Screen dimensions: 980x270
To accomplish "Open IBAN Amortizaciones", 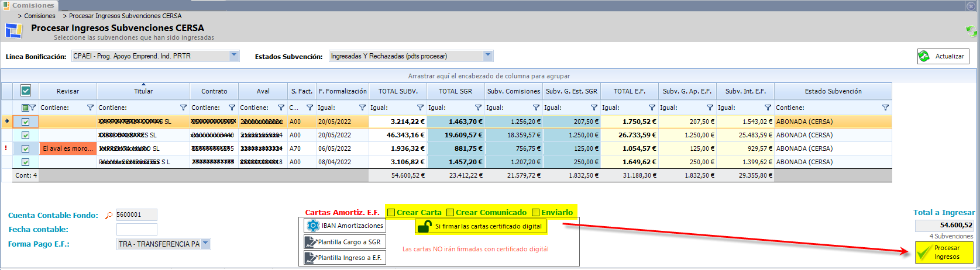I will 345,226.
